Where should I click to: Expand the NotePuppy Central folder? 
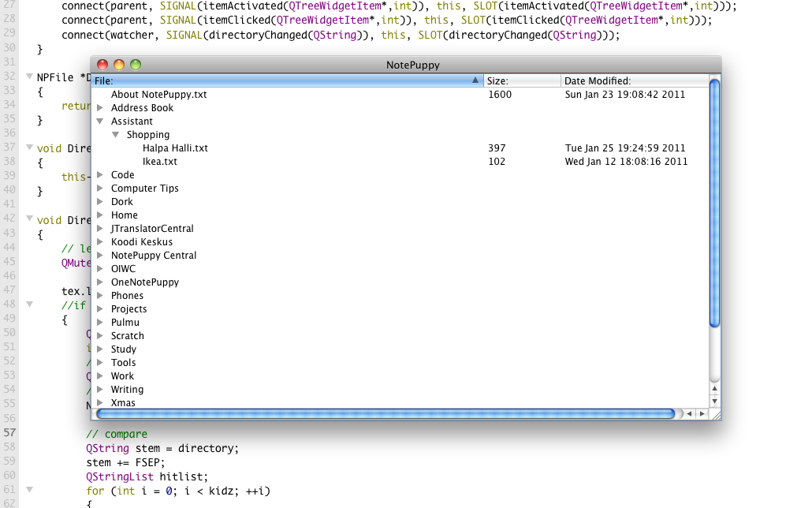click(x=100, y=256)
